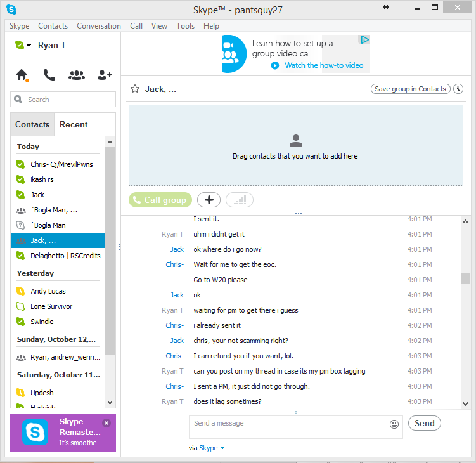Screen dimensions: 476x463
Task: Click the chat scroll down arrow
Action: pyautogui.click(x=465, y=404)
